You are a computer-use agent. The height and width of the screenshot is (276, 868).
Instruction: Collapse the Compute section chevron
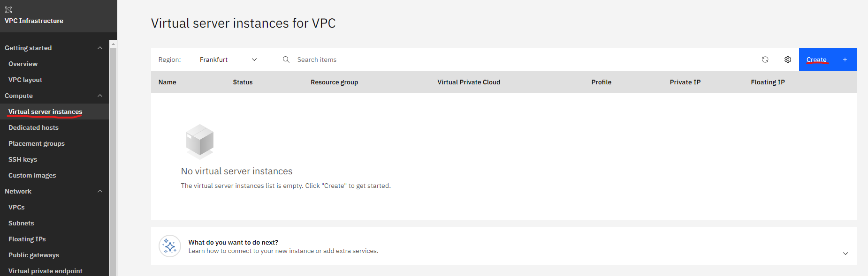pos(100,96)
